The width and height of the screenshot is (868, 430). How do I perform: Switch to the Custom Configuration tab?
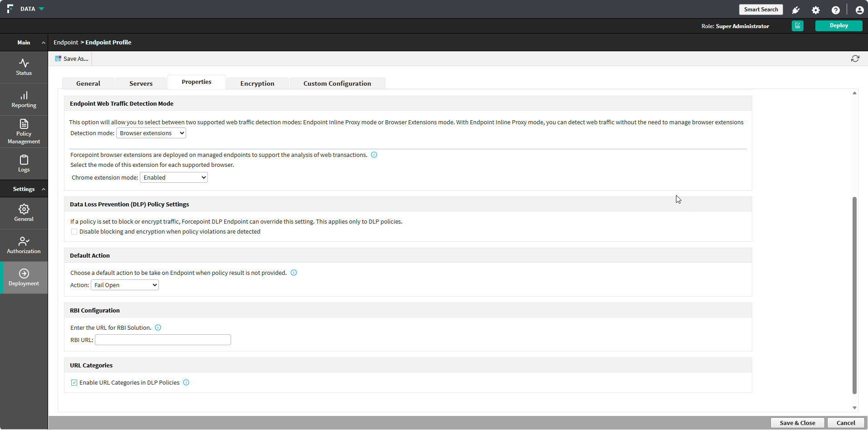(x=337, y=83)
